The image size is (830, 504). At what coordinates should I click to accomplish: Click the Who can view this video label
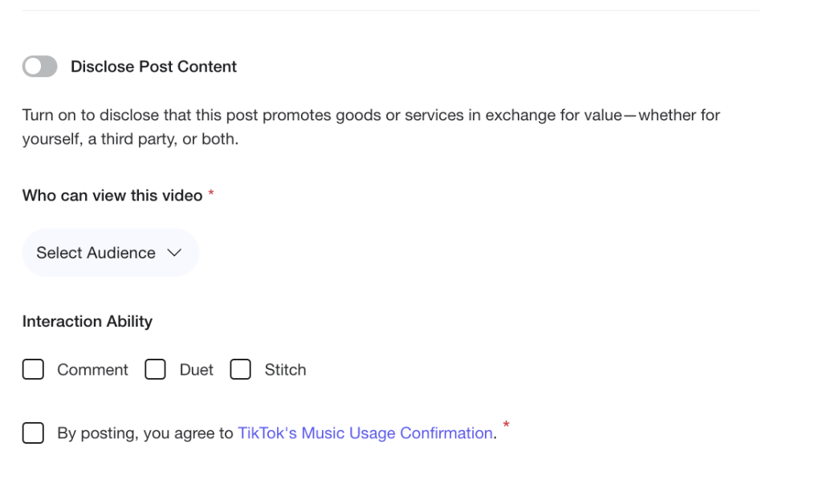pyautogui.click(x=110, y=195)
